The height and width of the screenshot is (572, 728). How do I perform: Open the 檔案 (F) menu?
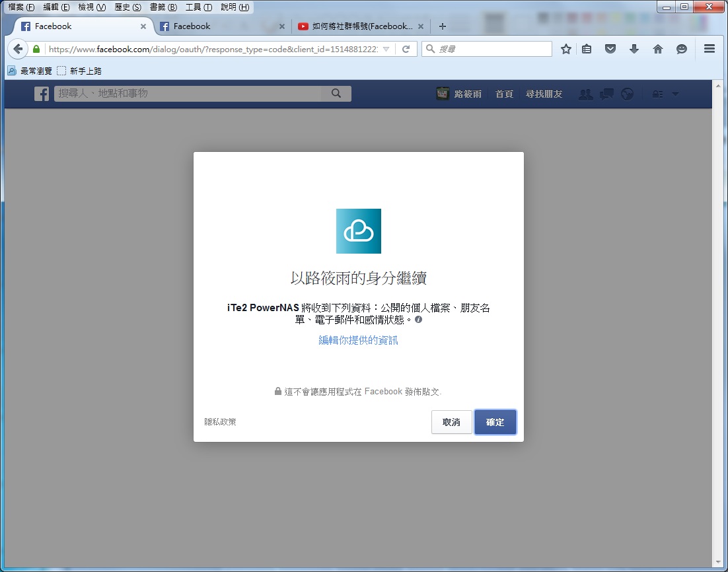click(21, 7)
